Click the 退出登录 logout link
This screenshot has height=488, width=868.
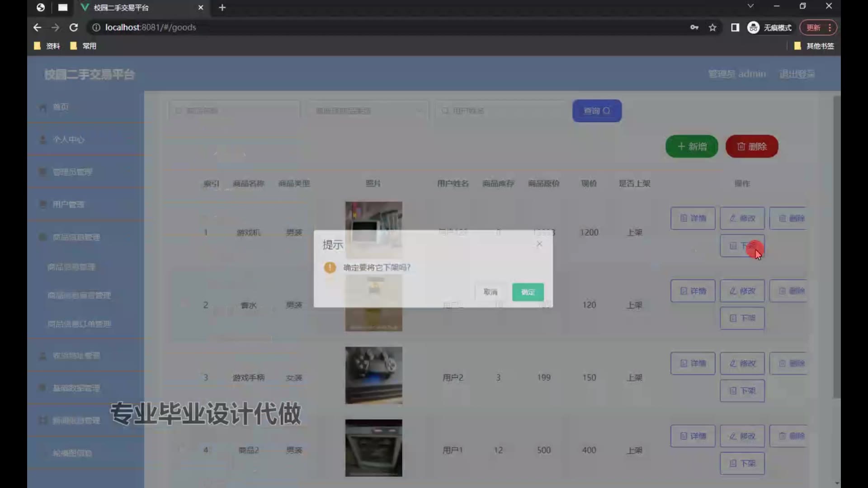click(x=797, y=74)
